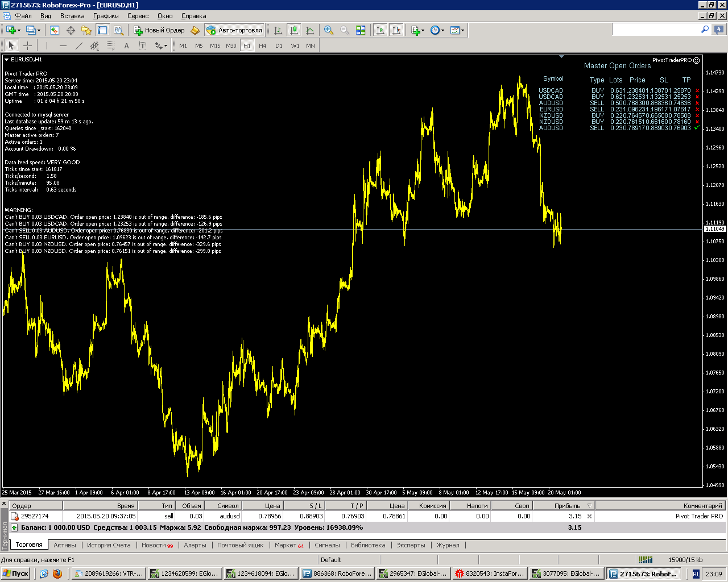The width and height of the screenshot is (728, 582).
Task: Open the MetaEditor book icon
Action: tap(195, 30)
